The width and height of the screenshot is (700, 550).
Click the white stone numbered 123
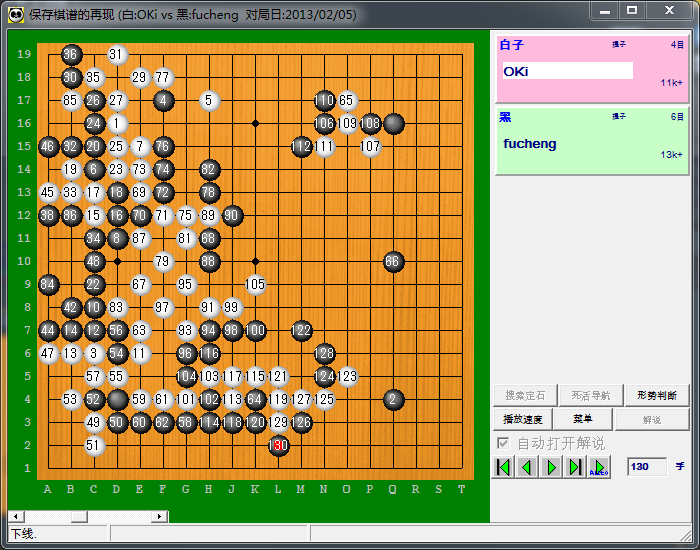347,376
